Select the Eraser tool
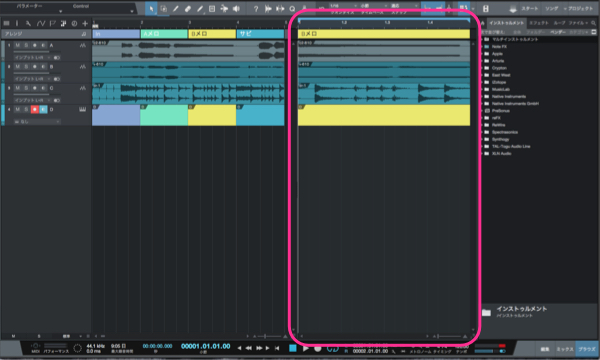Viewport: 600px width, 360px height. pos(188,8)
